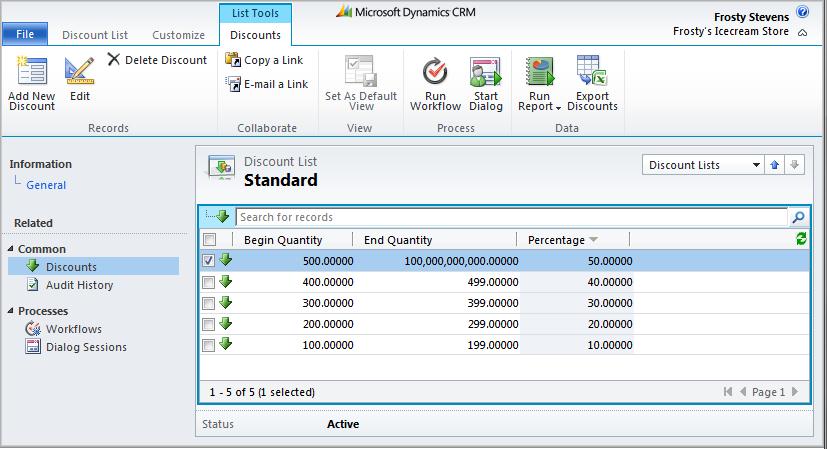This screenshot has width=827, height=449.
Task: Open Audit History in navigation
Action: point(79,285)
